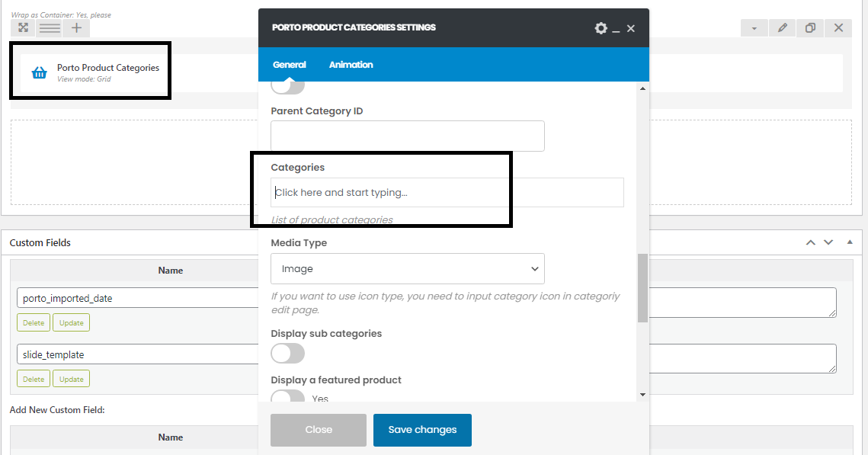
Task: Click the slide_template value textarea
Action: pos(742,359)
